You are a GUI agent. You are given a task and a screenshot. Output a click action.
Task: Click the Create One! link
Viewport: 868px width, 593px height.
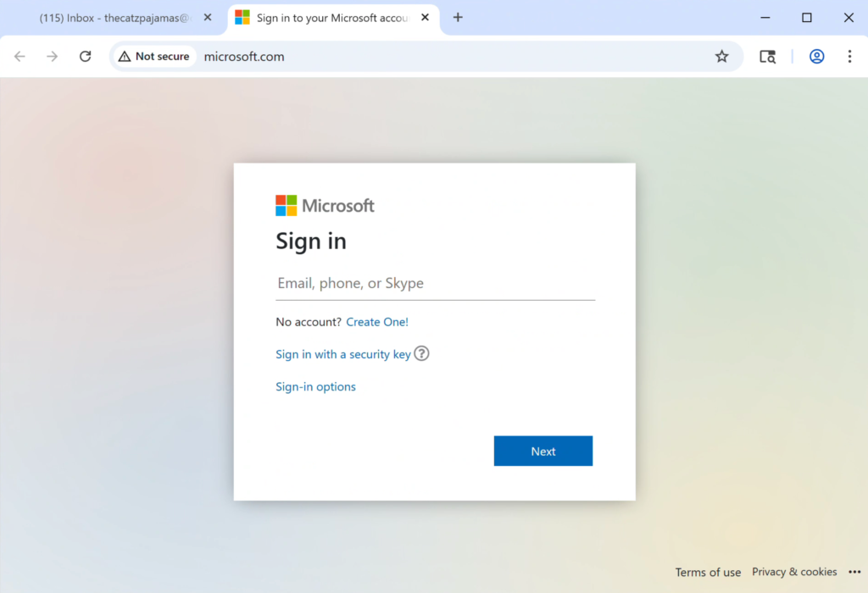pyautogui.click(x=377, y=322)
